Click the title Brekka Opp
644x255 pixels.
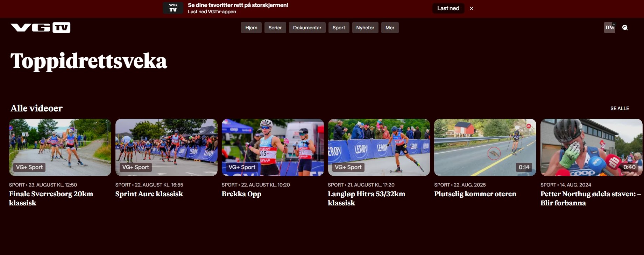click(241, 194)
